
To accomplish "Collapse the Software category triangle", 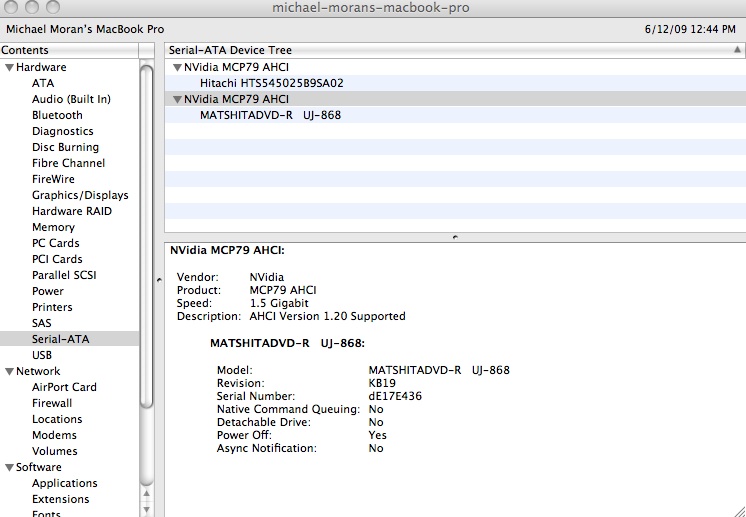I will point(9,468).
